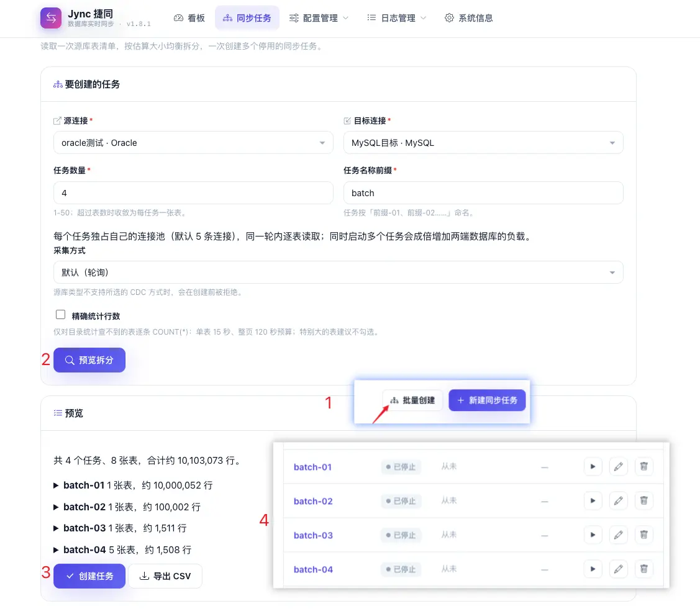Screen dimensions: 700x609
Task: Click the Jync logo icon
Action: [x=51, y=18]
